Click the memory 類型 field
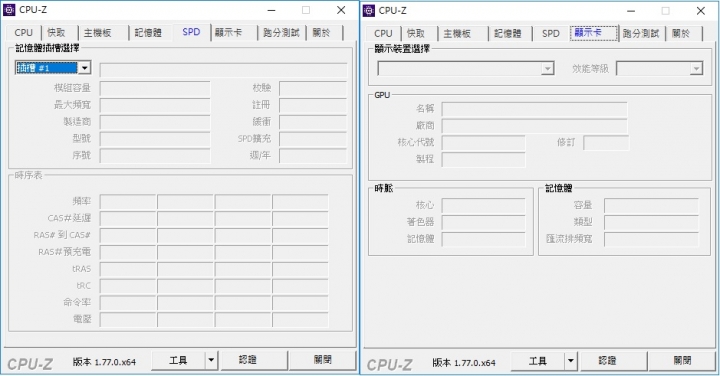 click(x=652, y=223)
